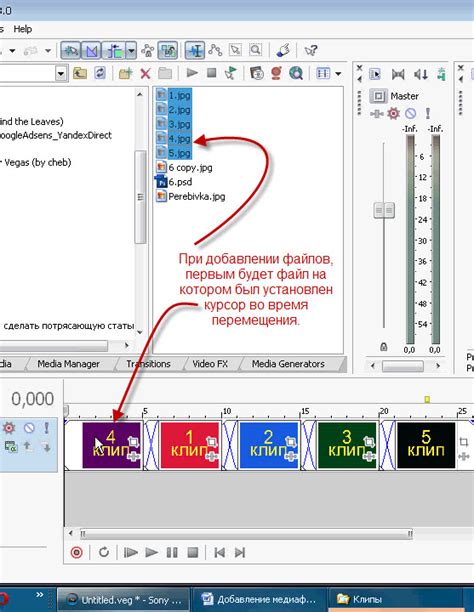
Task: Remove selected media with red X icon
Action: (145, 73)
